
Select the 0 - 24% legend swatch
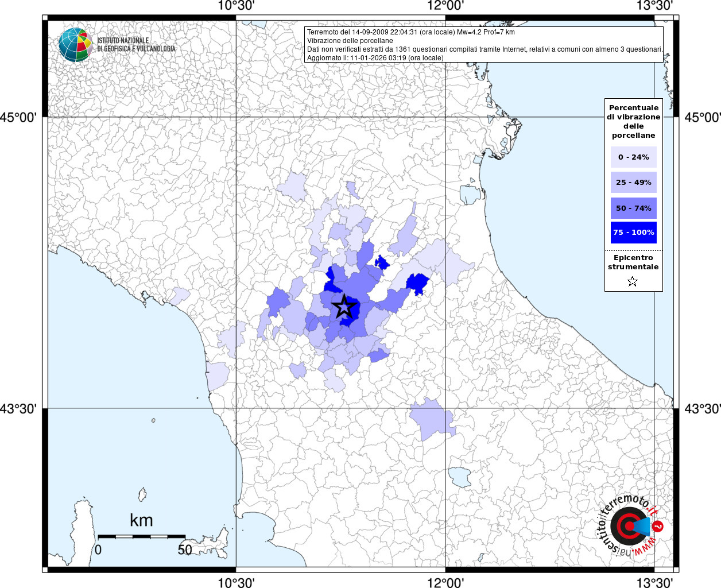pos(634,157)
